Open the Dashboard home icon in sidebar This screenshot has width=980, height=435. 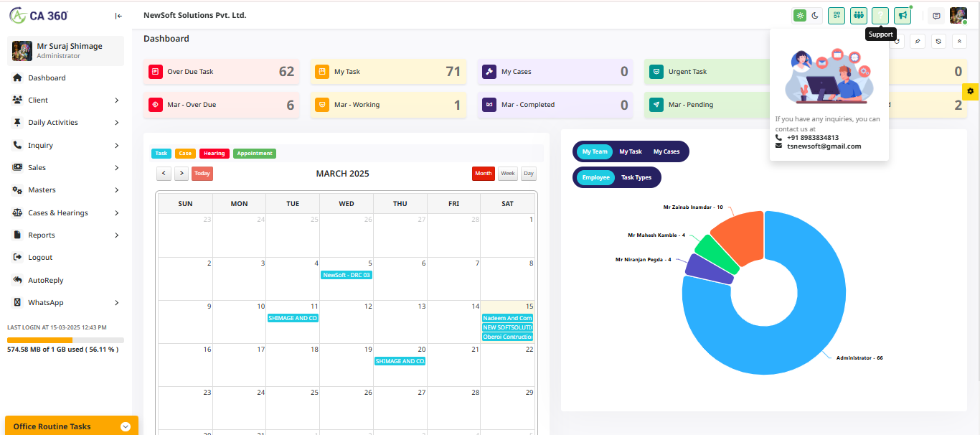coord(17,78)
